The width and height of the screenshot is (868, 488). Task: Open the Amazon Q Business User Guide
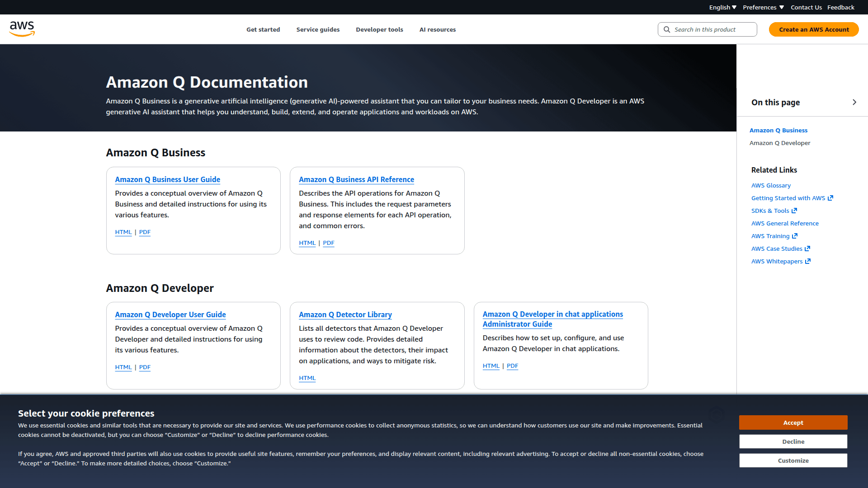click(168, 179)
